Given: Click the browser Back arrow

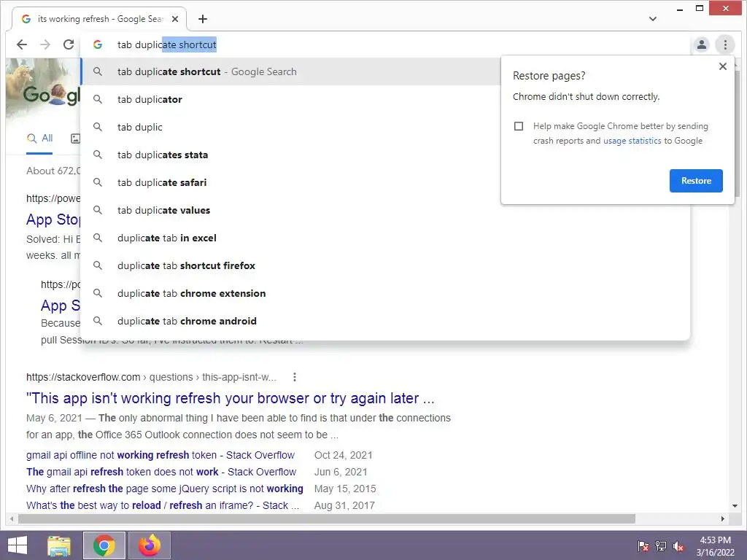Looking at the screenshot, I should (22, 44).
